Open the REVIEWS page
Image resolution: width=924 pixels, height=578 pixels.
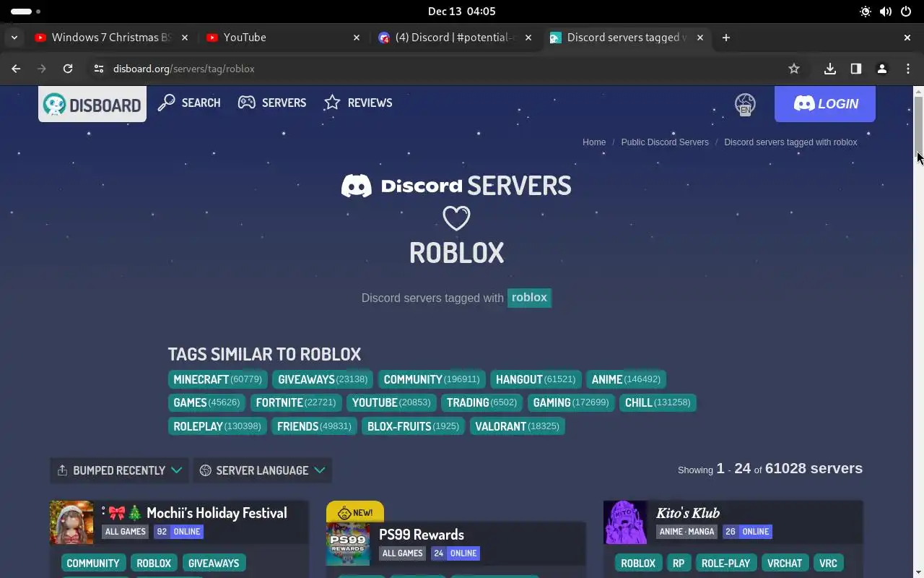pyautogui.click(x=358, y=103)
